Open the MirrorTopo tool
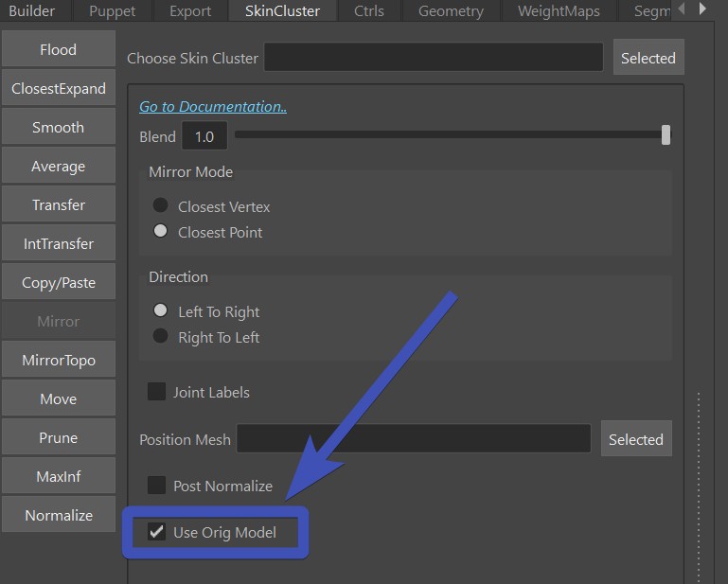Viewport: 728px width, 584px height. [58, 361]
